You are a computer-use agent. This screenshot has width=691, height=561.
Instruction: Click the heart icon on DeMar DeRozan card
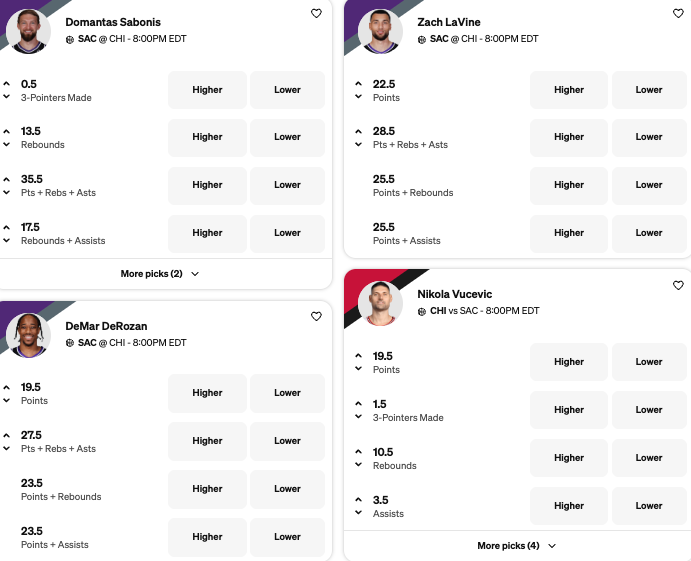coord(316,316)
